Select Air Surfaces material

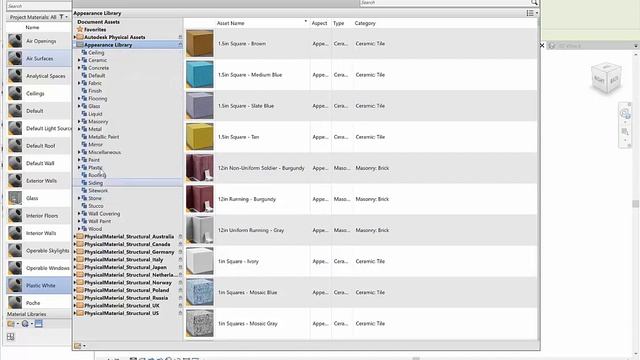pyautogui.click(x=39, y=58)
